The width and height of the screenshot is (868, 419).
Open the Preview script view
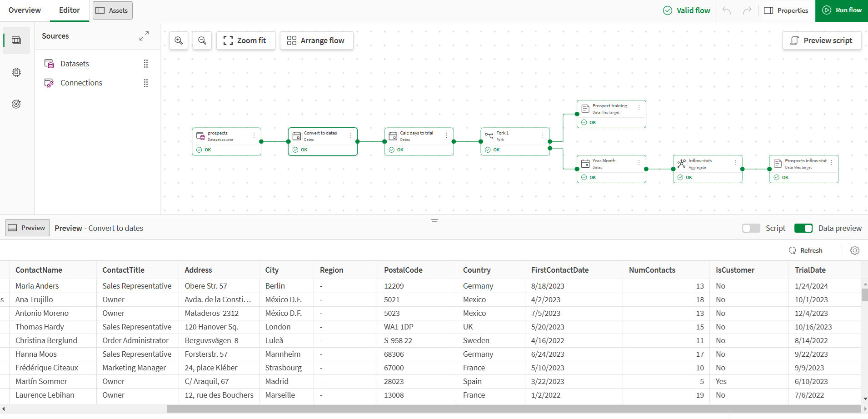coord(822,40)
